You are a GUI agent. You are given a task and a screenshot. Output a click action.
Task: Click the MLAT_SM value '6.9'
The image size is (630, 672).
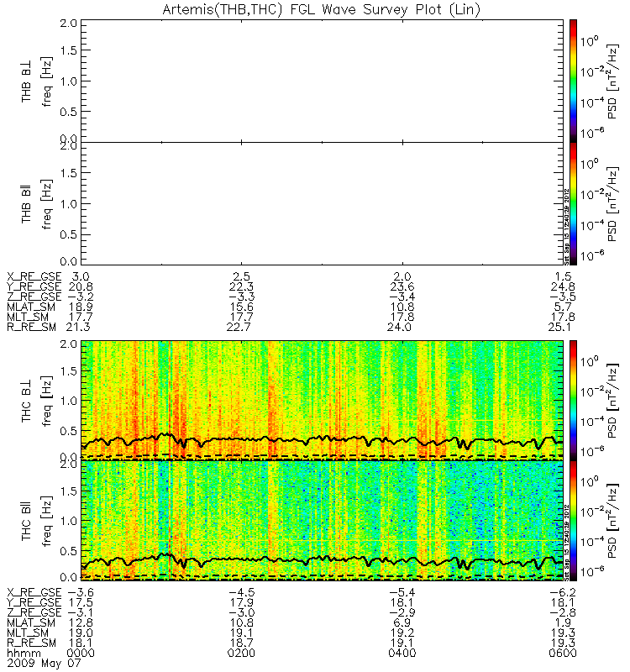402,622
